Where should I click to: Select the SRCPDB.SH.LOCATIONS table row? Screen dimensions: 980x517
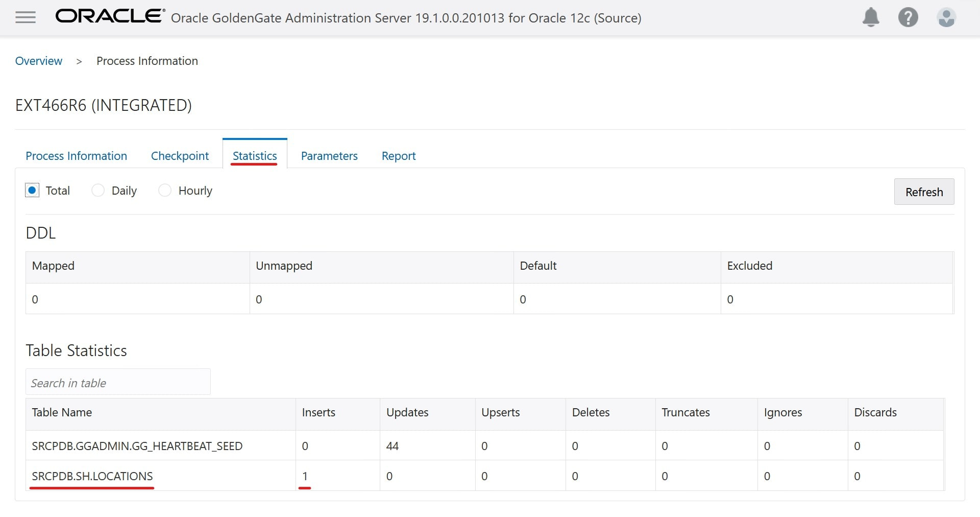(x=92, y=476)
